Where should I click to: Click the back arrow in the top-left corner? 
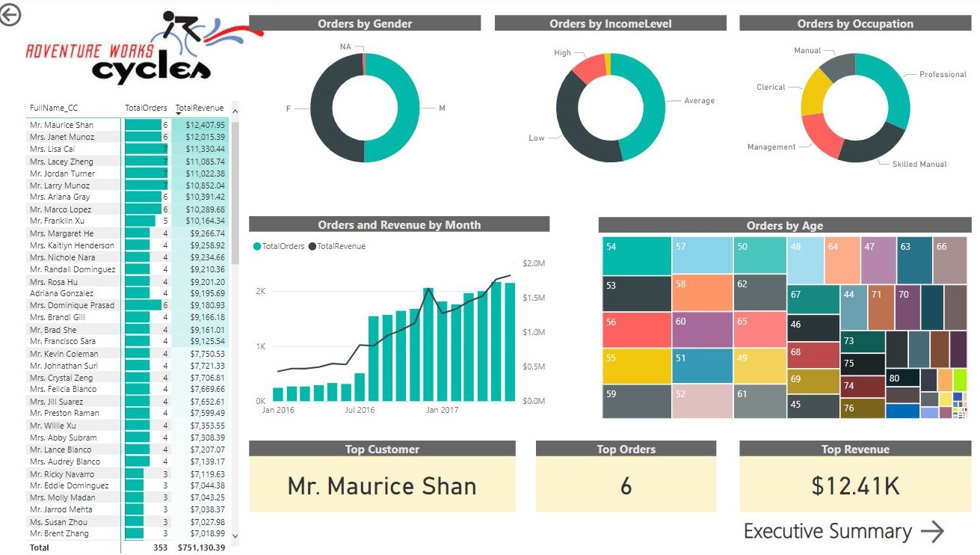(10, 15)
